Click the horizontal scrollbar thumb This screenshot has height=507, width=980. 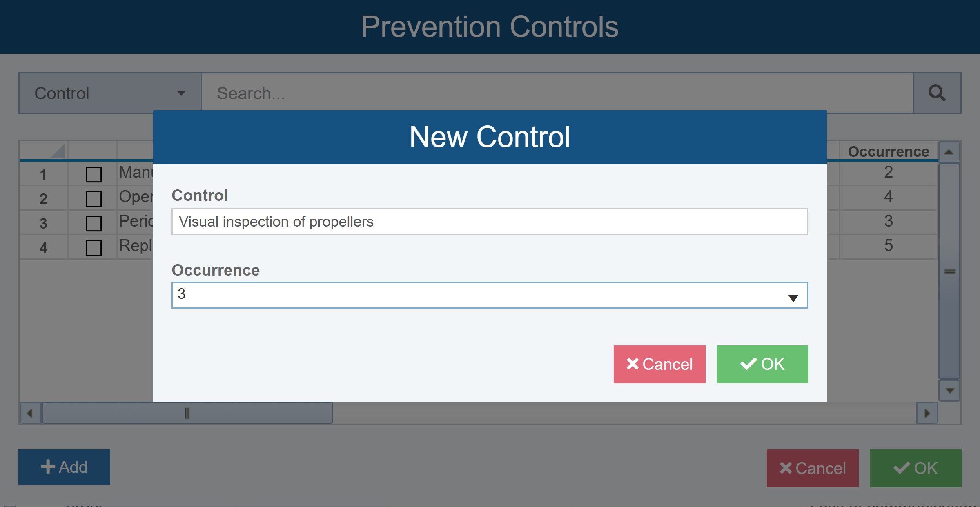pyautogui.click(x=187, y=413)
